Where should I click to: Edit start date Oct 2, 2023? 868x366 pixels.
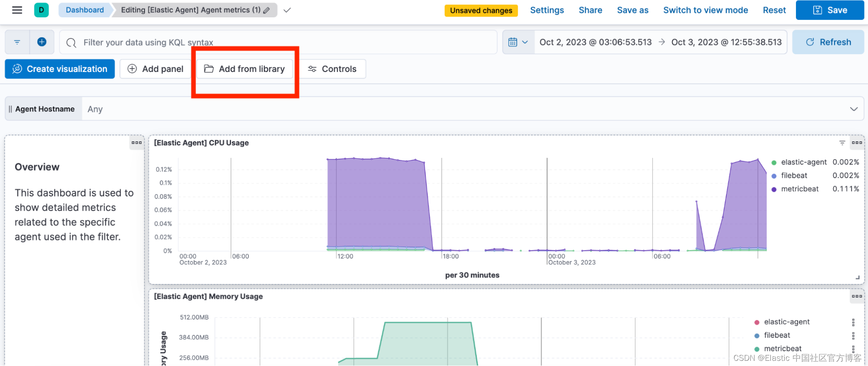pos(595,42)
